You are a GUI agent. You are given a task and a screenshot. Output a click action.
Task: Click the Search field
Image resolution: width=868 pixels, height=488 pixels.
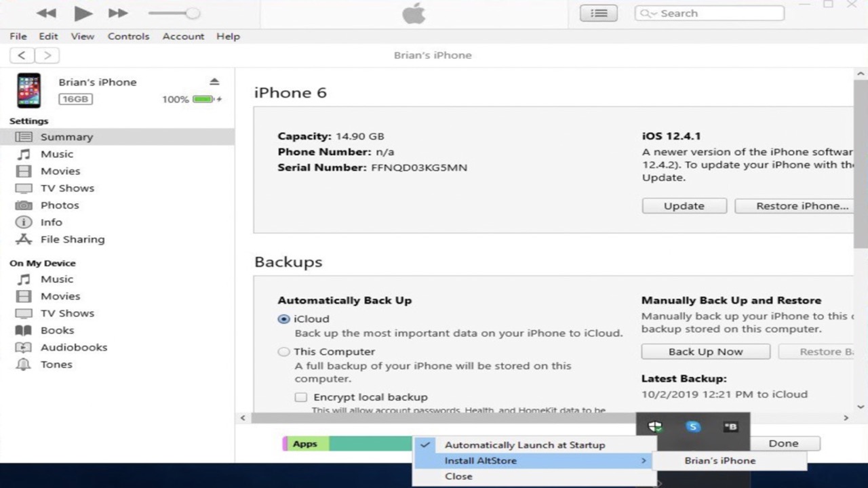[x=709, y=13]
